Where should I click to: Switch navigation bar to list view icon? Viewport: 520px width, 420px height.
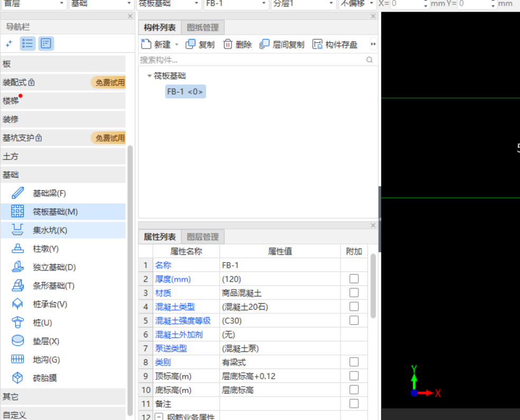tap(27, 43)
